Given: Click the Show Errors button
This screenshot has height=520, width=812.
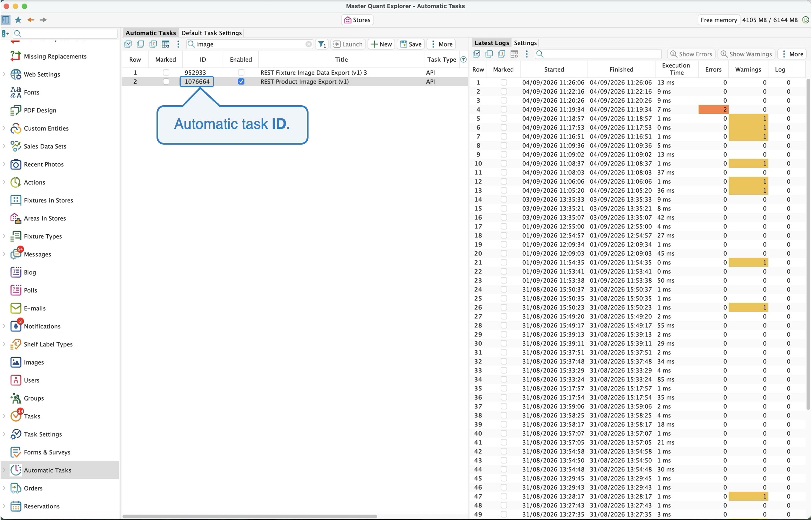Looking at the screenshot, I should [x=691, y=54].
